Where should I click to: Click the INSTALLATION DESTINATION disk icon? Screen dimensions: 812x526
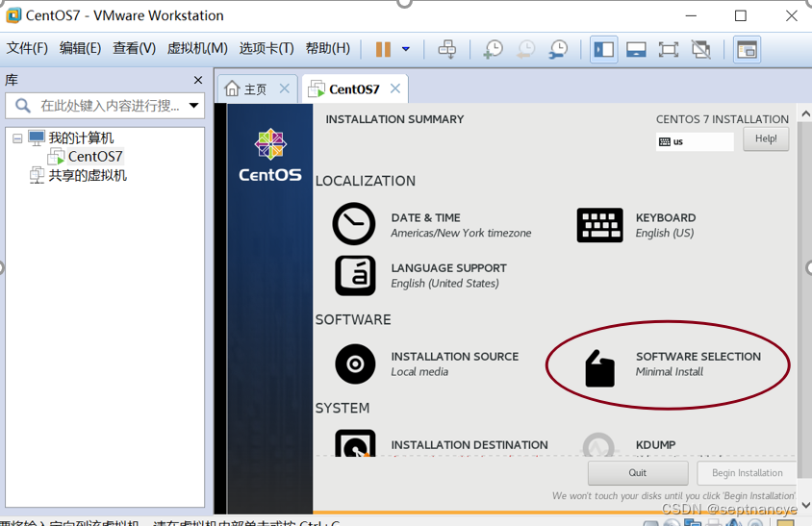point(355,443)
